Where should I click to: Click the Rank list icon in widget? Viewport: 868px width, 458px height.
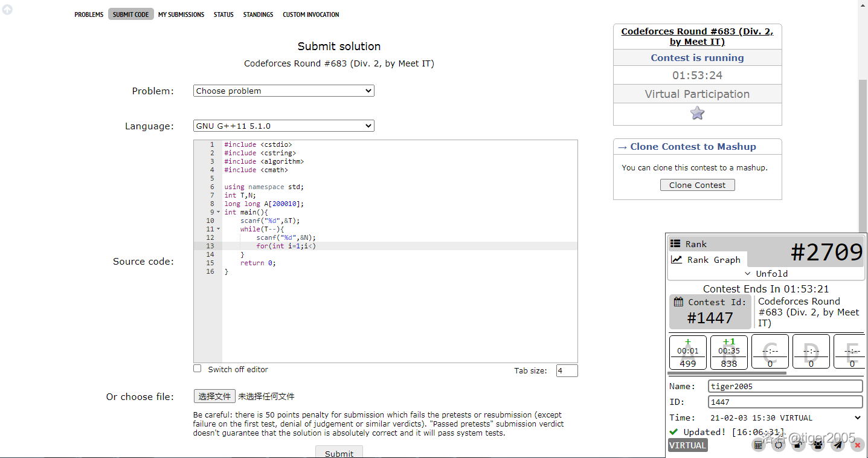click(x=676, y=244)
